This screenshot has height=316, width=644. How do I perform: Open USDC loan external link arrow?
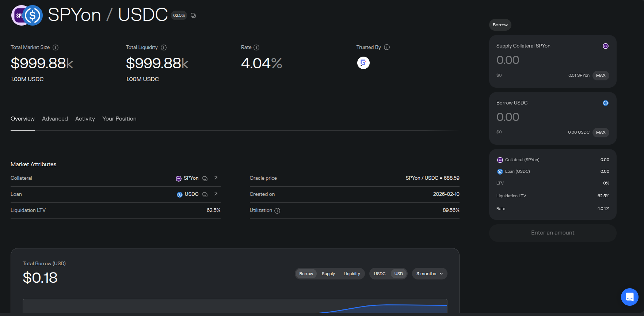[x=216, y=194]
